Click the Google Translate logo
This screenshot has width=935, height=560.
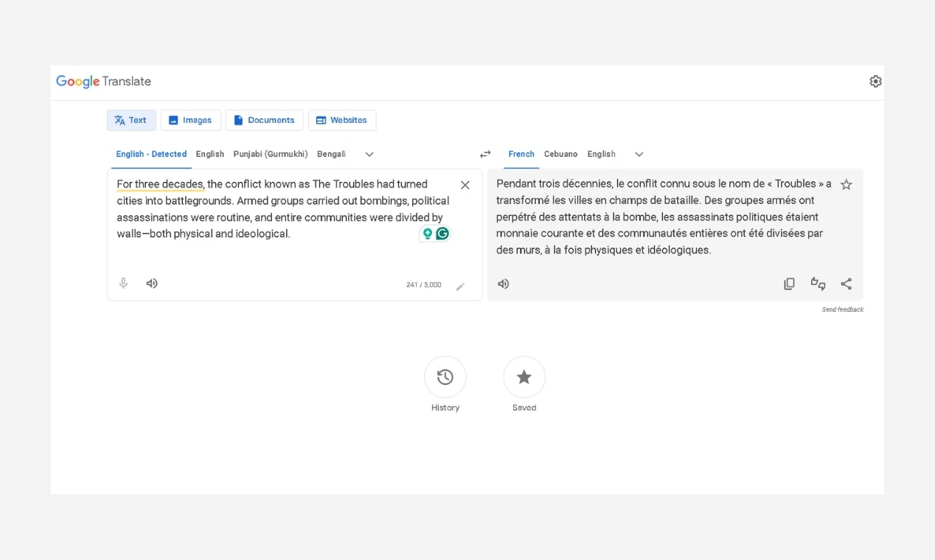pos(103,82)
